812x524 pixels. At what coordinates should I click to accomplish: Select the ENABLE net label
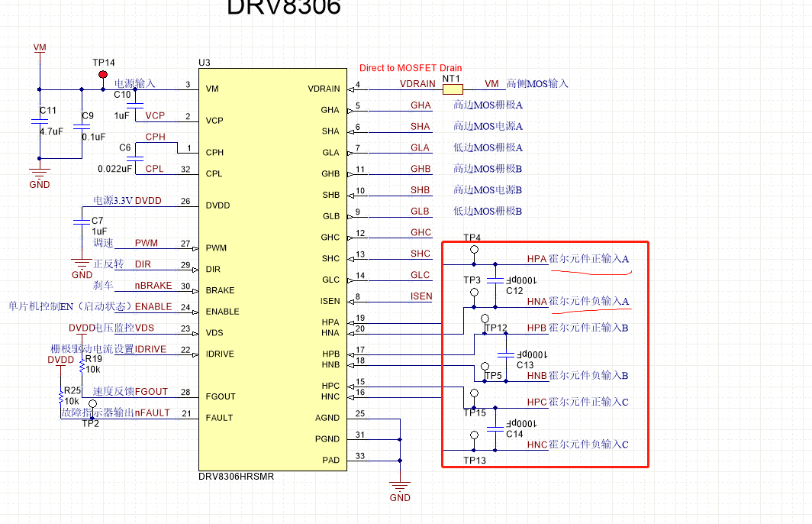[x=153, y=307]
